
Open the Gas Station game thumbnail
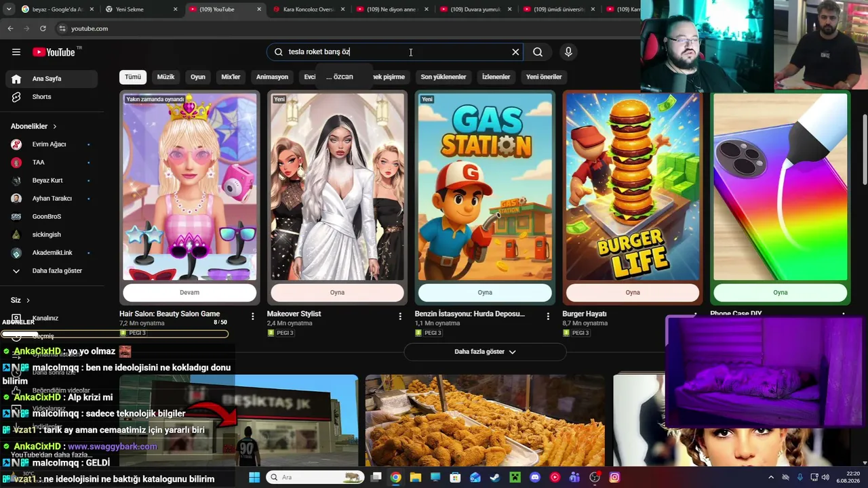point(485,187)
